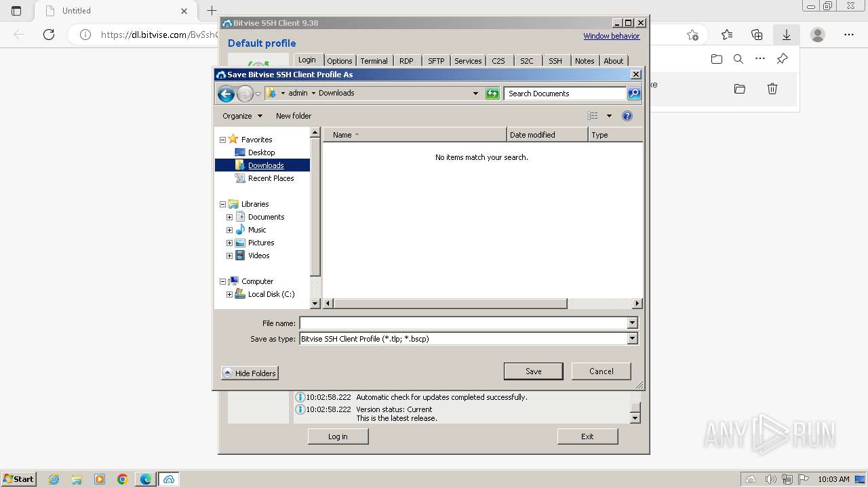
Task: Search downloads in Edge panel
Action: [x=738, y=59]
